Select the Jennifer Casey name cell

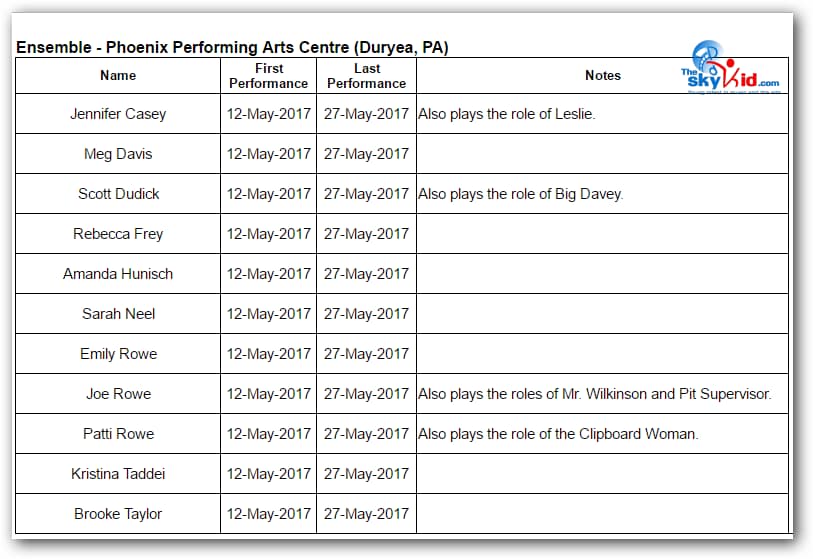coord(118,114)
